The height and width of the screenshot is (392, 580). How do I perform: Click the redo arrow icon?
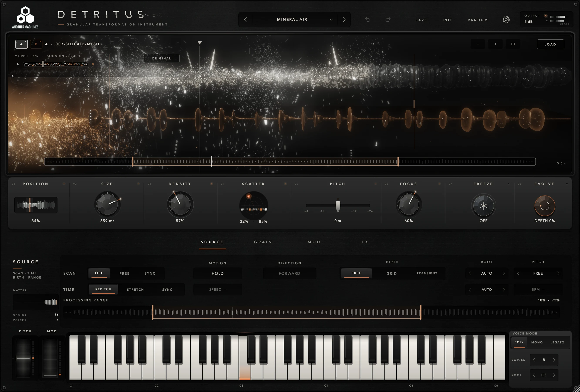pyautogui.click(x=388, y=20)
